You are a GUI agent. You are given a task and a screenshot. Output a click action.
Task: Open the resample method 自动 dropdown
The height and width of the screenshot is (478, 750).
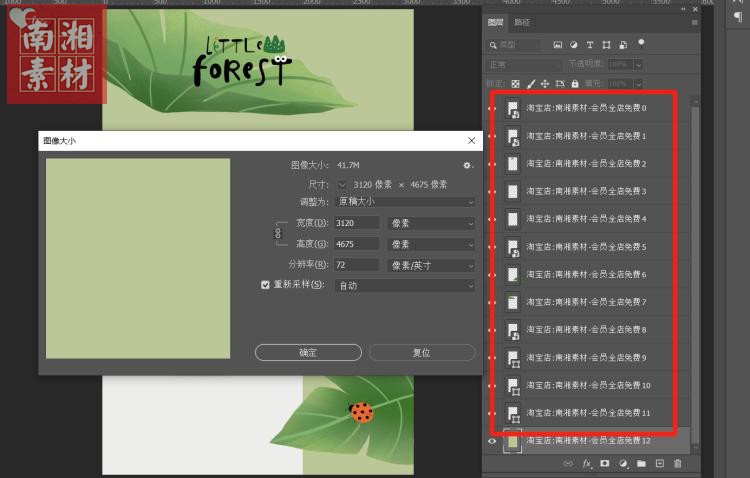[x=405, y=286]
